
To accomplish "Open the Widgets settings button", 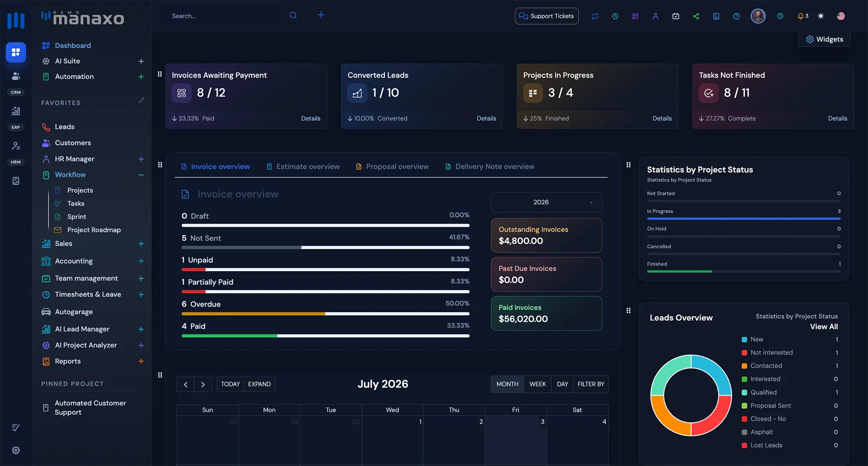I will 824,39.
